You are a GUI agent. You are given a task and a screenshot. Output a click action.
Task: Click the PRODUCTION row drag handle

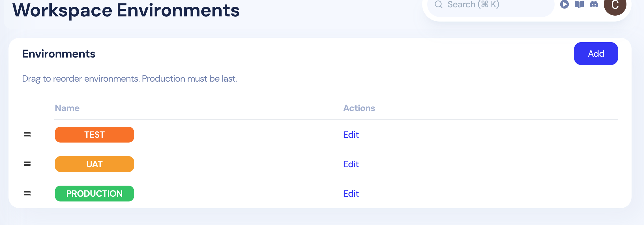(x=27, y=194)
